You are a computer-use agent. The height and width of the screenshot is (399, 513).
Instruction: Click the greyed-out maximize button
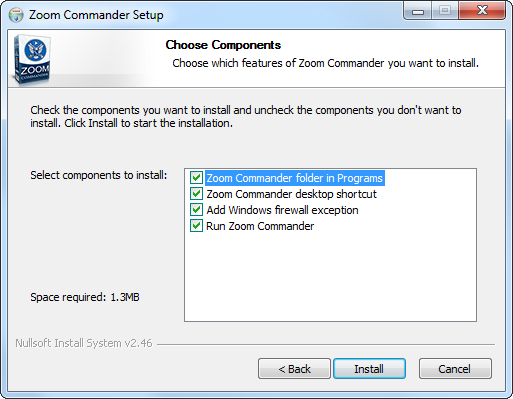(x=445, y=11)
